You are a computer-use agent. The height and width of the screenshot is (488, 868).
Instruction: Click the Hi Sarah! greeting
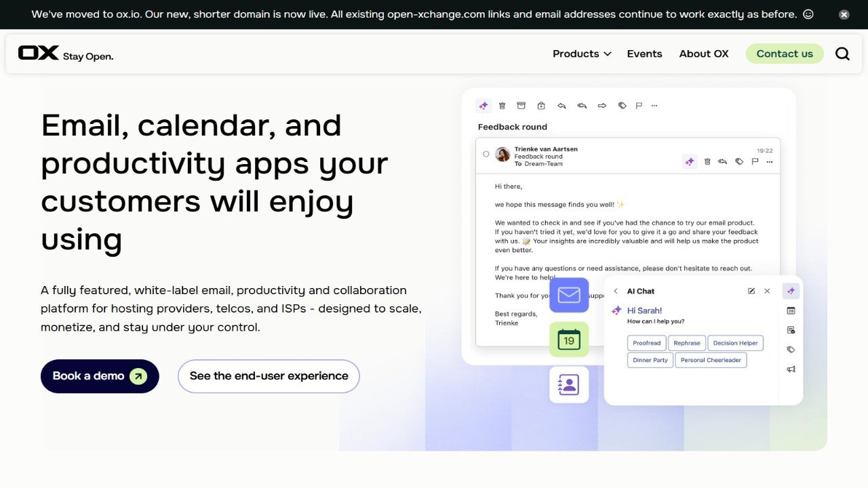click(644, 310)
